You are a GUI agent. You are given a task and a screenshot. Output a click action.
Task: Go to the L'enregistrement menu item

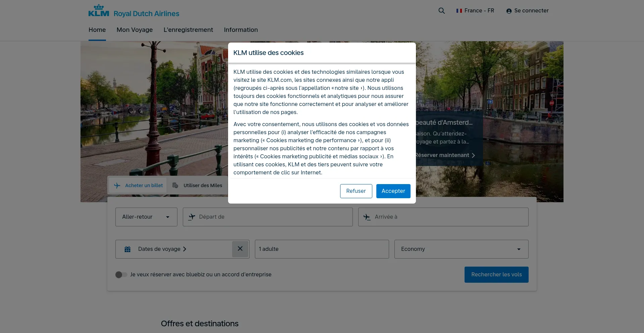click(188, 30)
